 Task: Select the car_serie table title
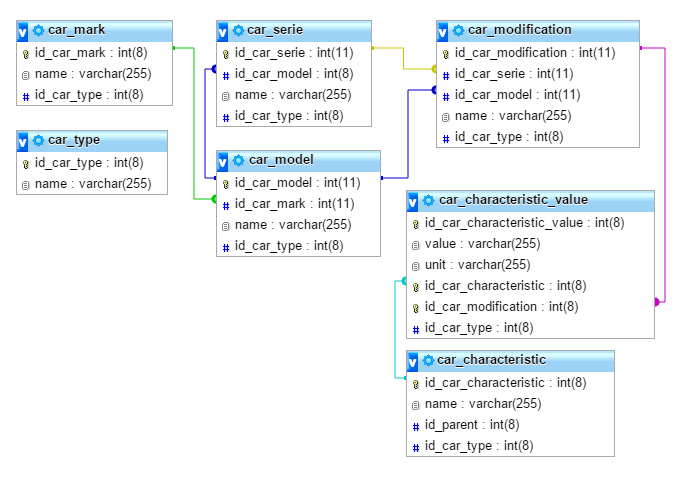(275, 30)
